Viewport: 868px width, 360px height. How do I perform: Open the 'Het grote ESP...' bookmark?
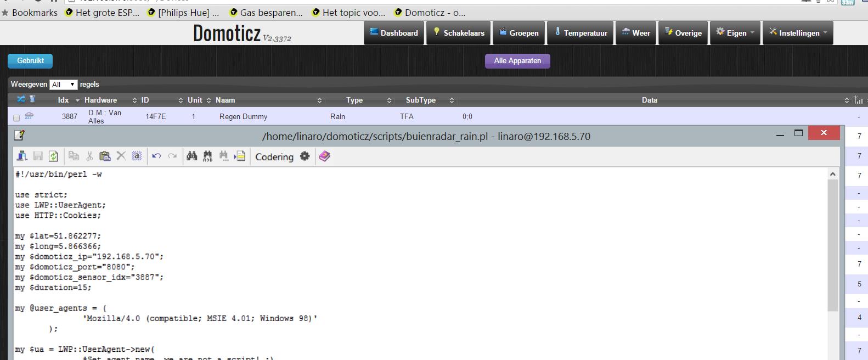pos(103,12)
